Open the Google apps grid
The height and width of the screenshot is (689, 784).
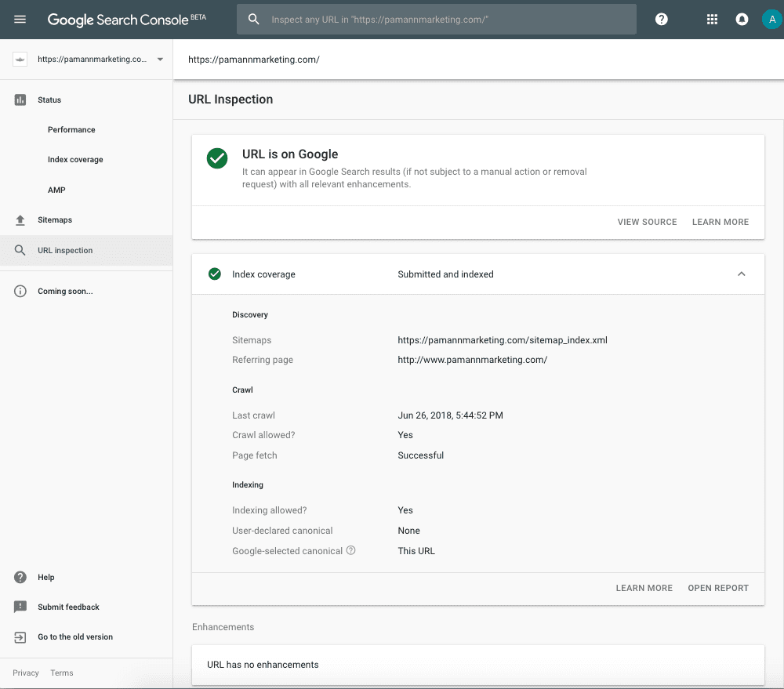tap(712, 20)
